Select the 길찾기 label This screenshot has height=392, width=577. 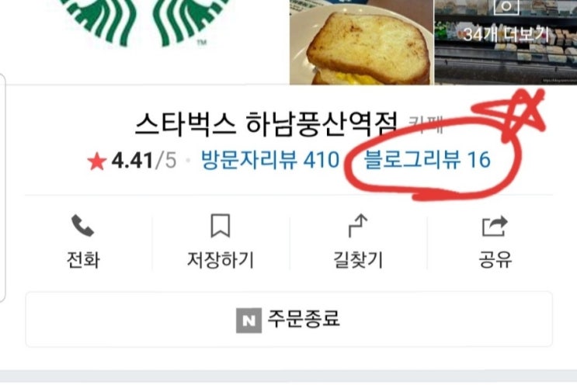358,259
